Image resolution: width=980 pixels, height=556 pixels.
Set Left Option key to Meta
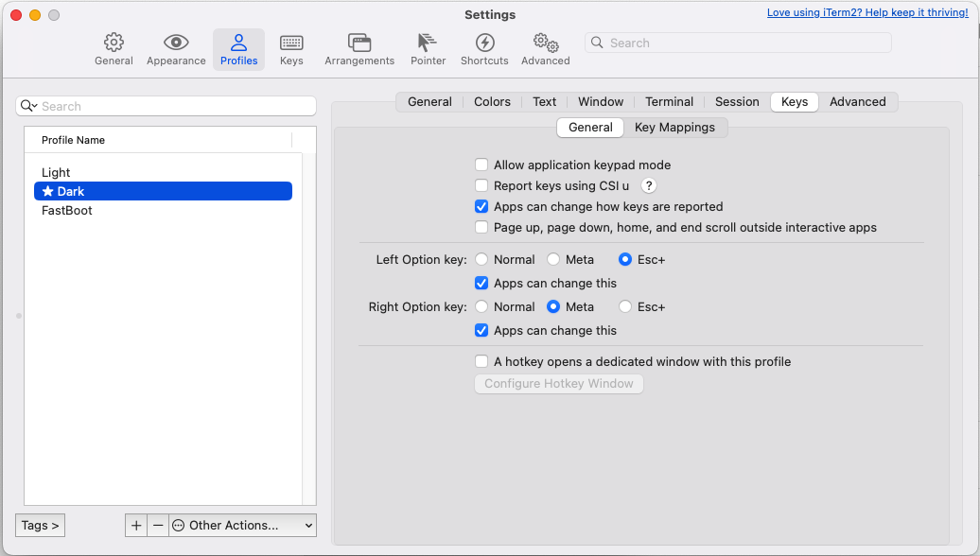[553, 260]
